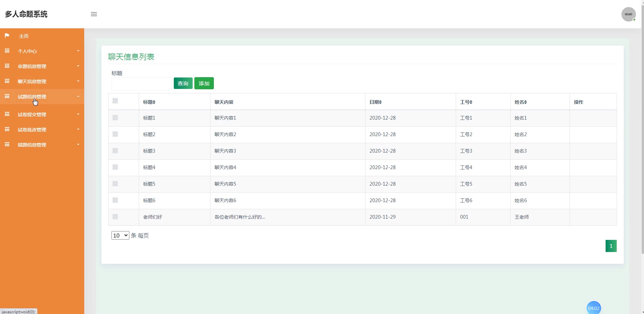
Task: Click the 聊天信息列表 heading
Action: pyautogui.click(x=131, y=57)
